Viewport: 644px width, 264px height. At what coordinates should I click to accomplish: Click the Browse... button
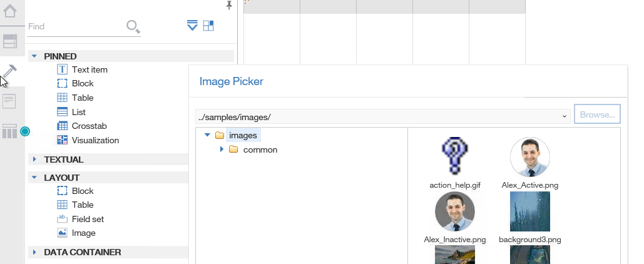[597, 114]
